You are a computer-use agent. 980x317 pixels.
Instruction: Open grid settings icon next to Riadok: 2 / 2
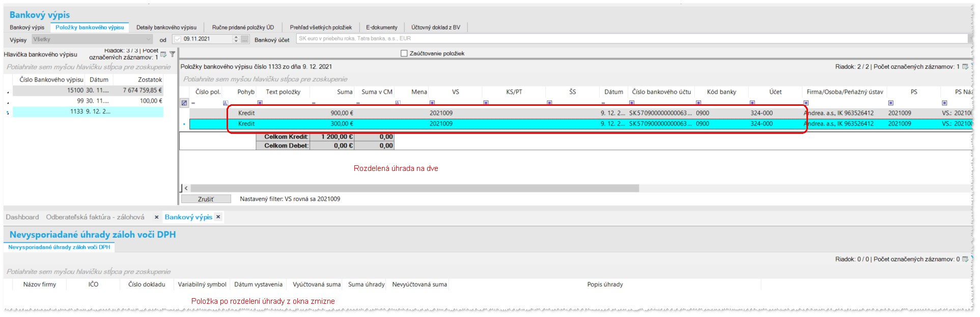point(965,67)
